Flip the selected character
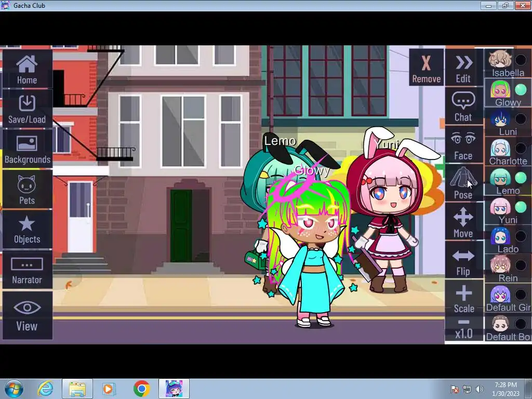This screenshot has height=399, width=532. [x=463, y=261]
